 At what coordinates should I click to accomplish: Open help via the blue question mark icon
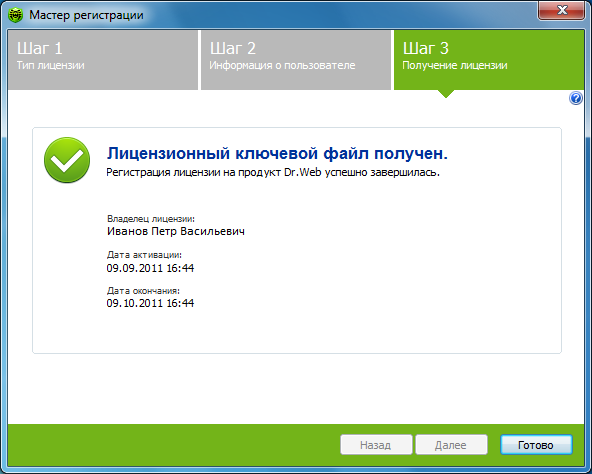tap(575, 99)
